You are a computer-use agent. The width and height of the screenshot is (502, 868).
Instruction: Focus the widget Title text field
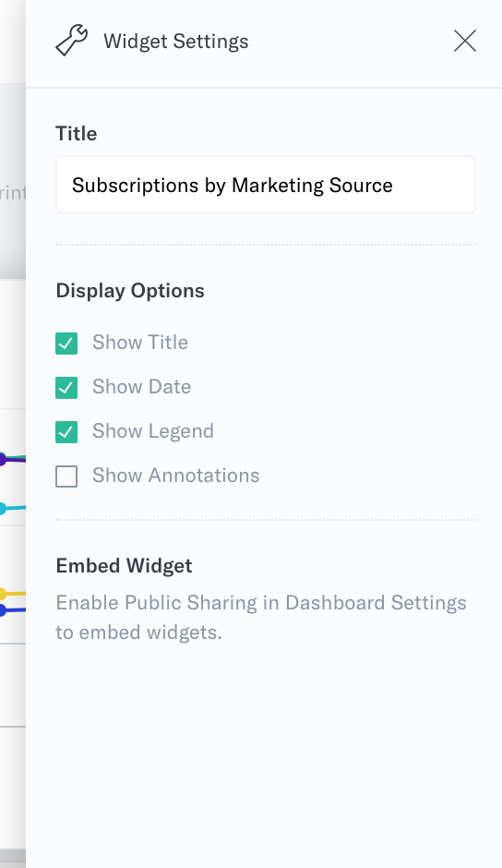point(266,185)
